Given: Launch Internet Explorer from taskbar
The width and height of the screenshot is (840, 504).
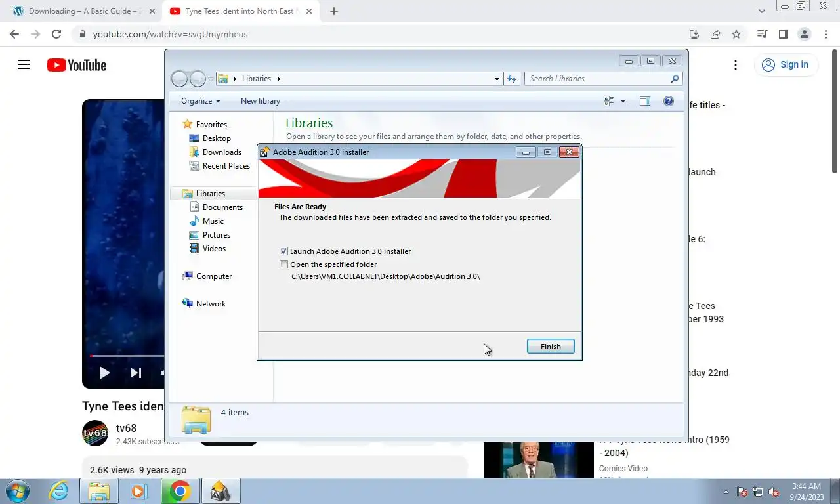Looking at the screenshot, I should coord(58,491).
